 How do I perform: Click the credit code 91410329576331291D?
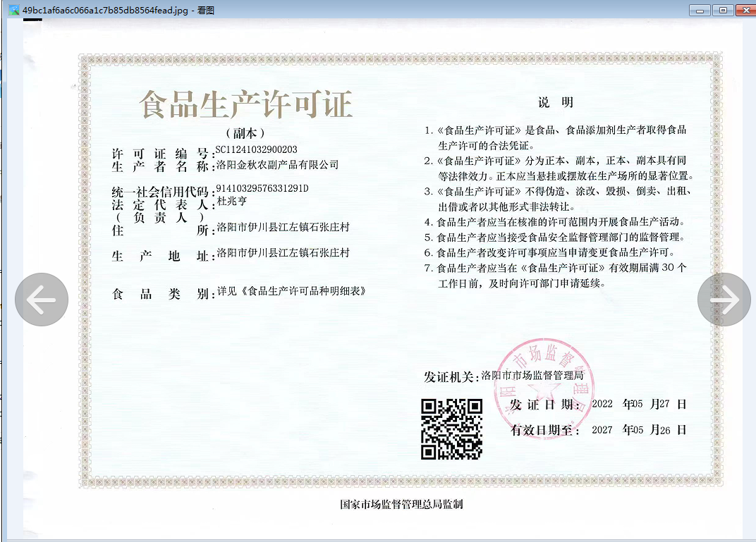click(x=262, y=189)
